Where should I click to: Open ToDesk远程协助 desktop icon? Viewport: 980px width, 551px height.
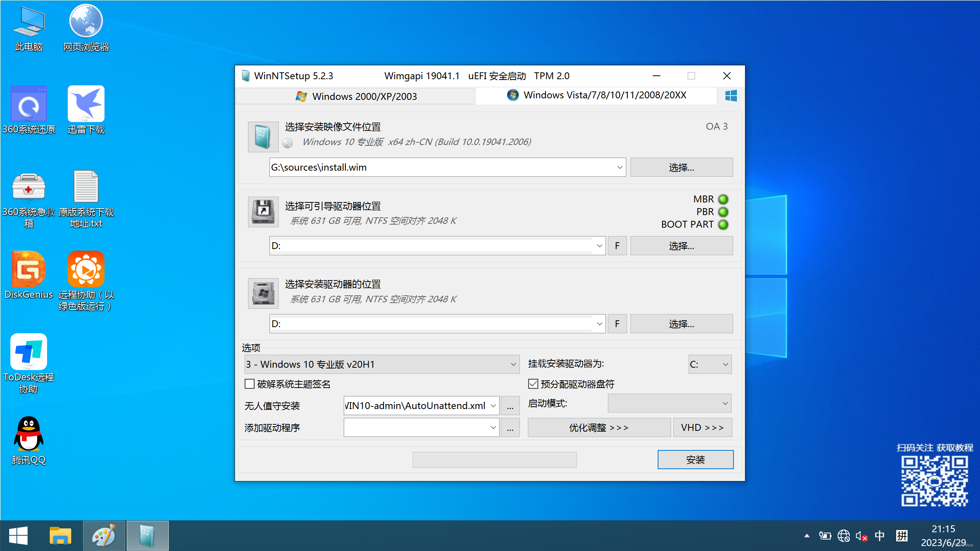[28, 351]
